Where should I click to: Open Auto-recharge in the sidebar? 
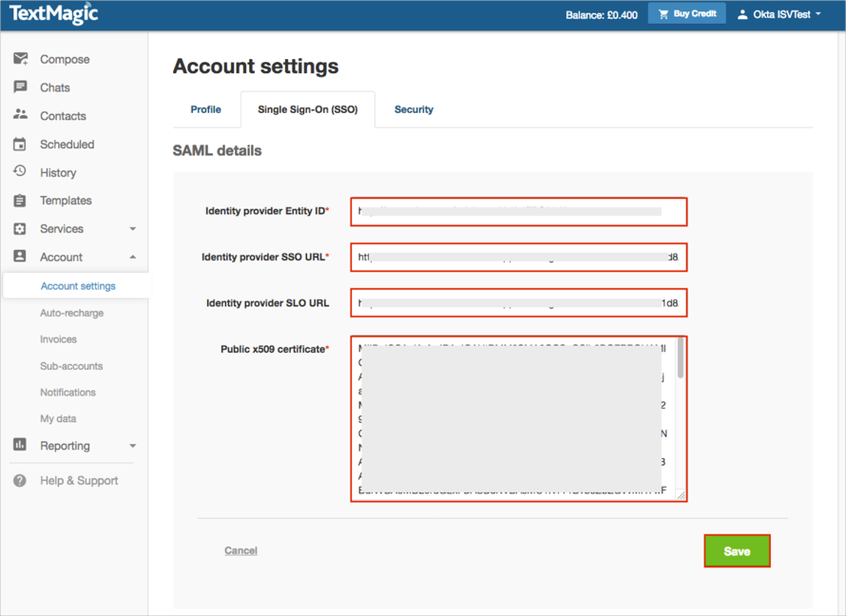[x=71, y=313]
